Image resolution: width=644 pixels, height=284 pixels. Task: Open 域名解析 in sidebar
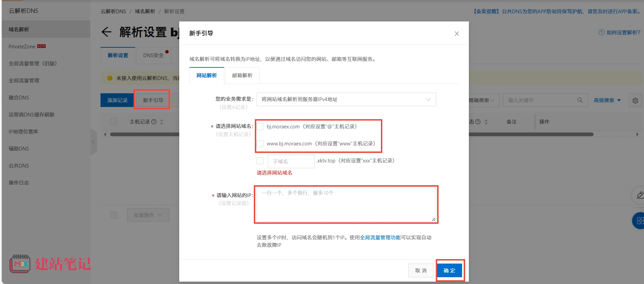pyautogui.click(x=46, y=29)
